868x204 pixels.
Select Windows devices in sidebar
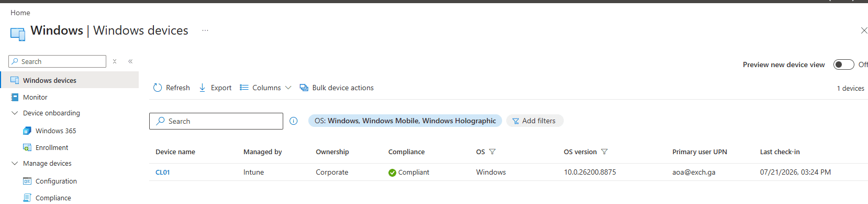pos(69,80)
